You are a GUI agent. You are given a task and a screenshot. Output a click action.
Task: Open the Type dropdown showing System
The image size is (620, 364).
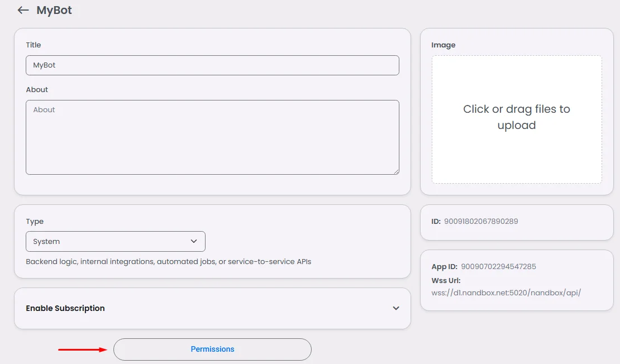(x=115, y=242)
